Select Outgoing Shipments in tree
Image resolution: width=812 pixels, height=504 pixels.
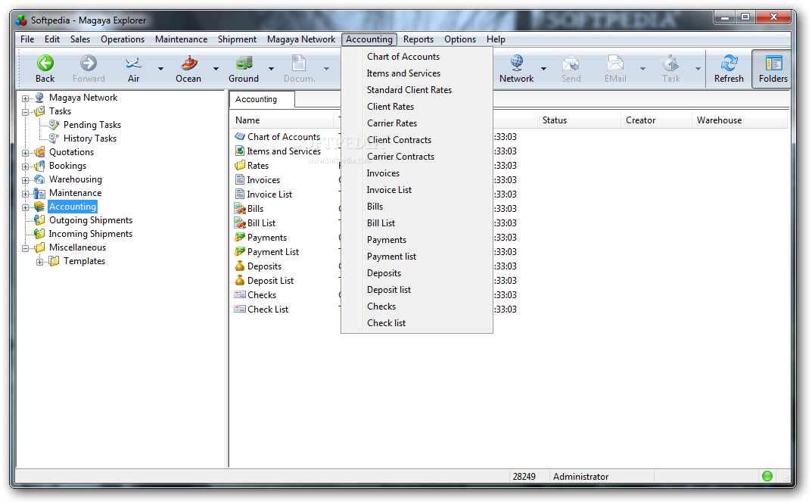[x=91, y=220]
